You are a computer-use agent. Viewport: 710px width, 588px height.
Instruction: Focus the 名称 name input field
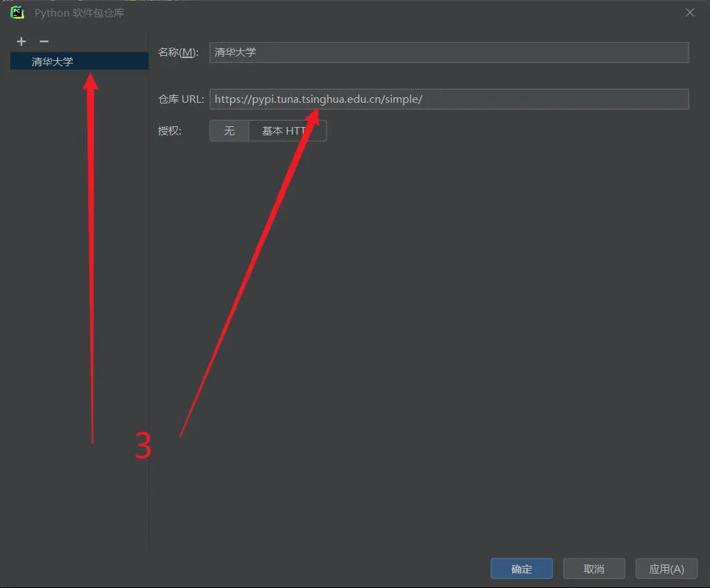tap(449, 52)
